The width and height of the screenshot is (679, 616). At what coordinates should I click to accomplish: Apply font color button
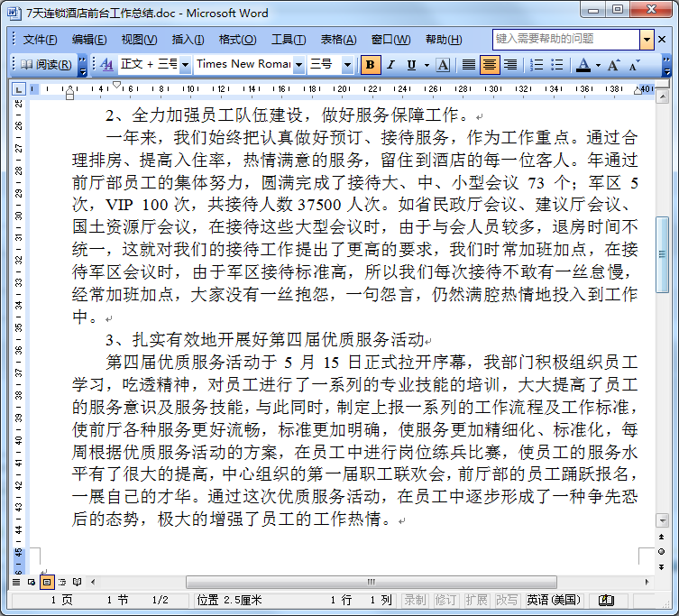click(x=583, y=65)
